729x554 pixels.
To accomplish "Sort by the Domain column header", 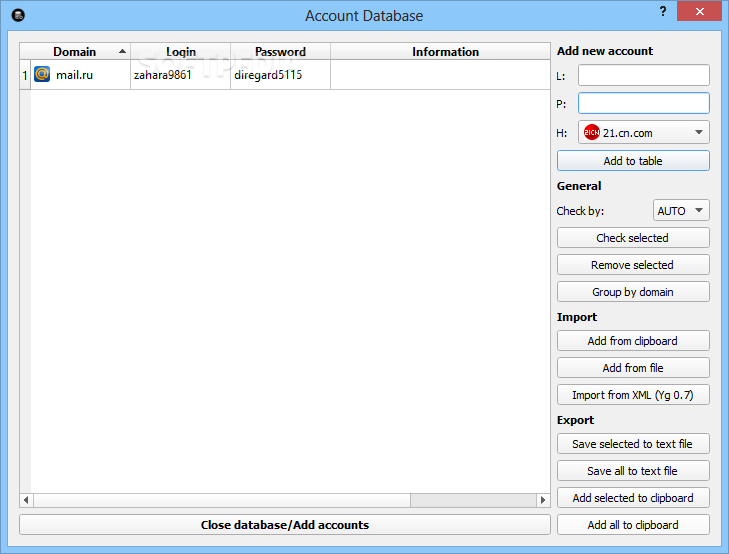I will [x=75, y=51].
